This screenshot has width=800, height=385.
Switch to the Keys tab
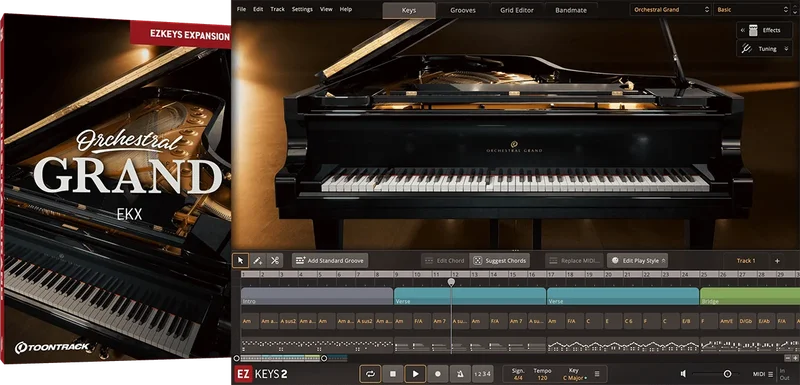pyautogui.click(x=409, y=10)
